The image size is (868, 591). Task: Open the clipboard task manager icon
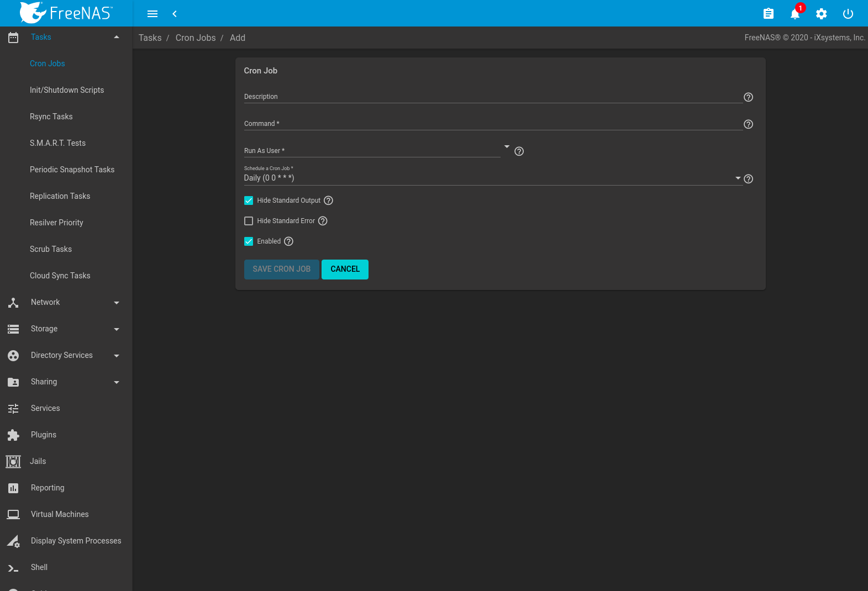point(768,14)
